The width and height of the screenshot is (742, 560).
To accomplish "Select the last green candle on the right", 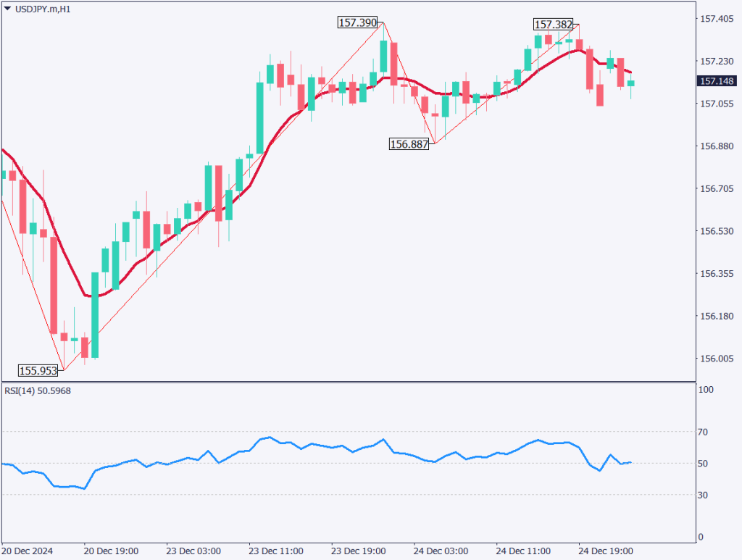I will pos(630,84).
